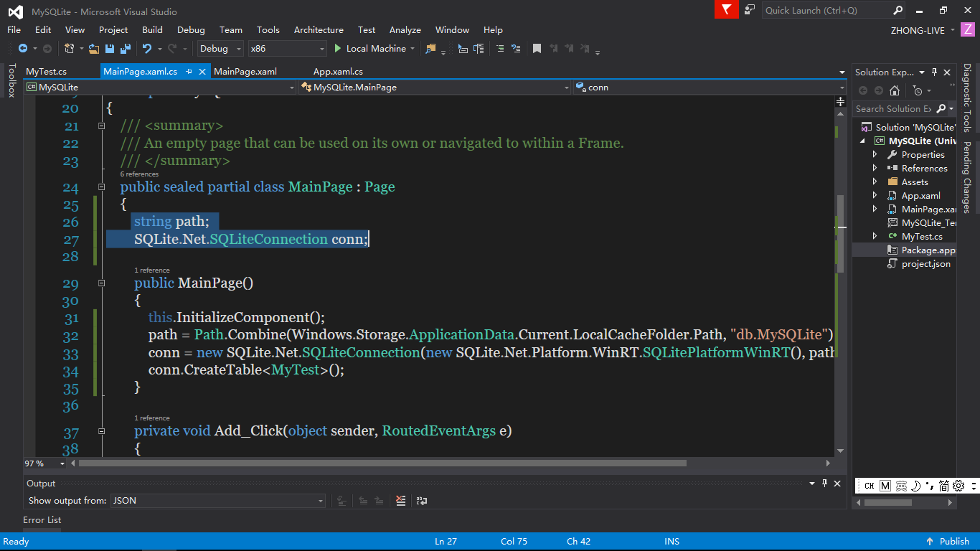Click into the Search Solution Explorer field
Viewport: 980px width, 551px height.
tap(893, 109)
